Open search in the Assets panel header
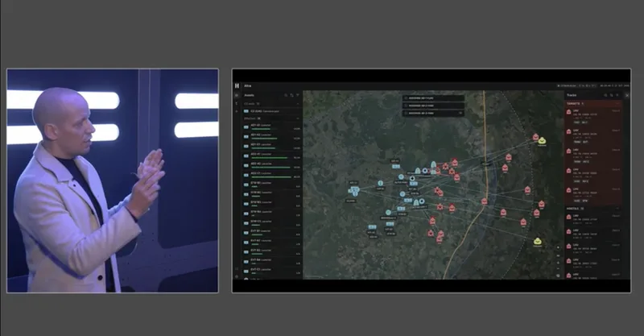Screen dimensions: 644x336 click(287, 95)
